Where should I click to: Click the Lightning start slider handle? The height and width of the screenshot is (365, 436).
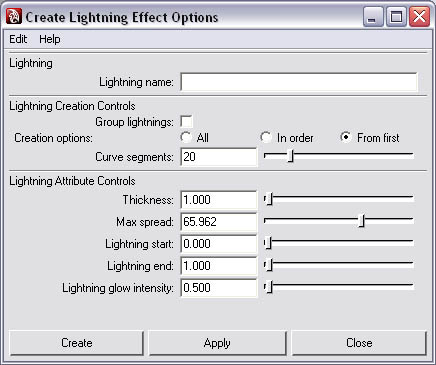pos(269,243)
